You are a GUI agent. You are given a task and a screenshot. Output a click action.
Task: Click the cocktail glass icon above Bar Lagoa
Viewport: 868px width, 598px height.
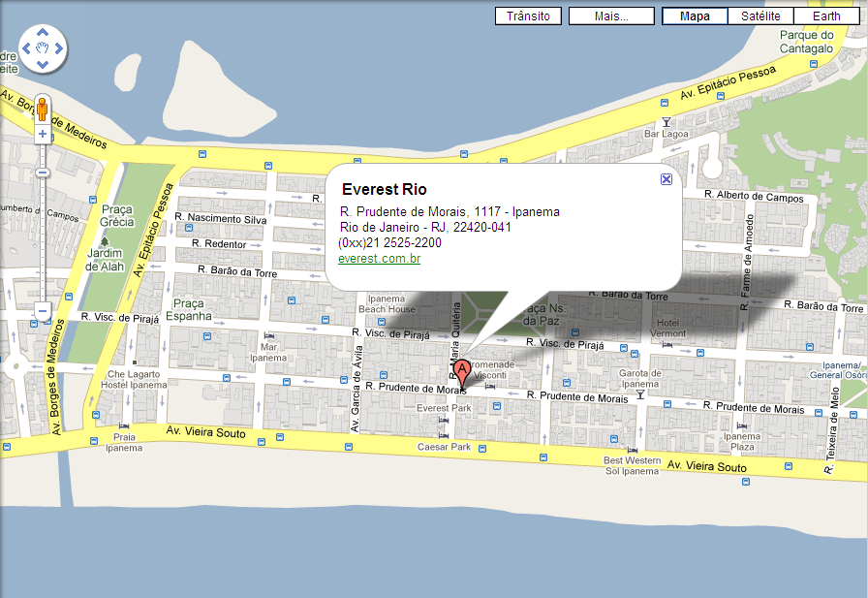tap(666, 122)
